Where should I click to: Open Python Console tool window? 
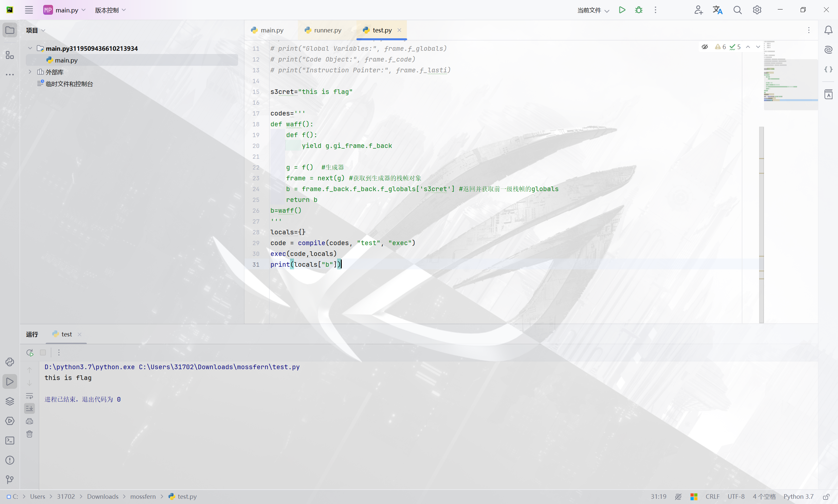(x=10, y=362)
